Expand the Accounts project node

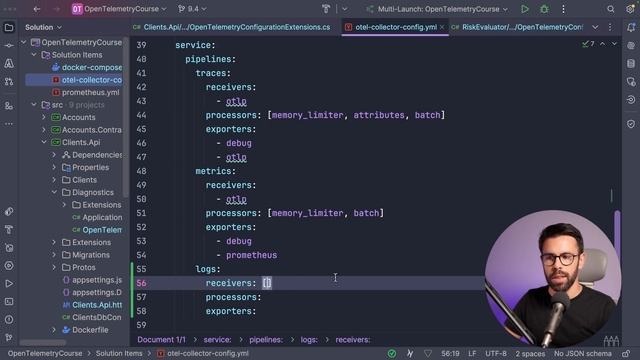[x=44, y=118]
